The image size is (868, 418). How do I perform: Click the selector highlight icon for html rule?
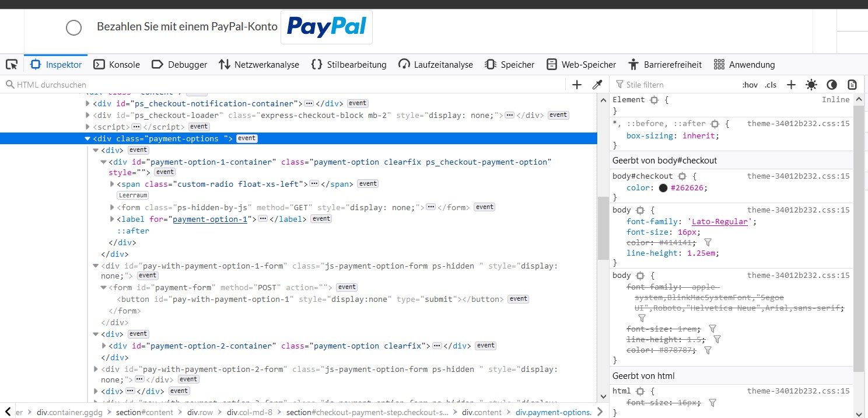click(x=640, y=391)
